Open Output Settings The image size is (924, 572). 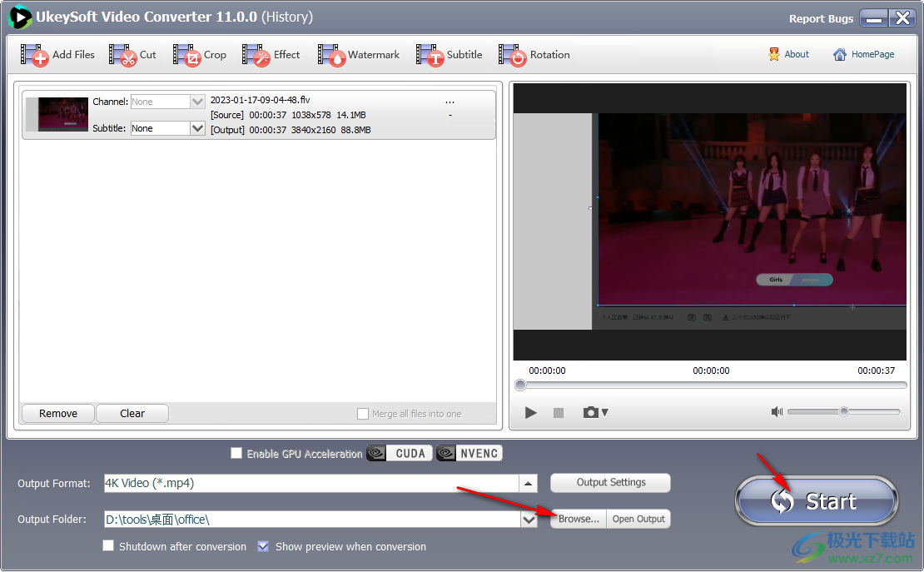click(610, 482)
